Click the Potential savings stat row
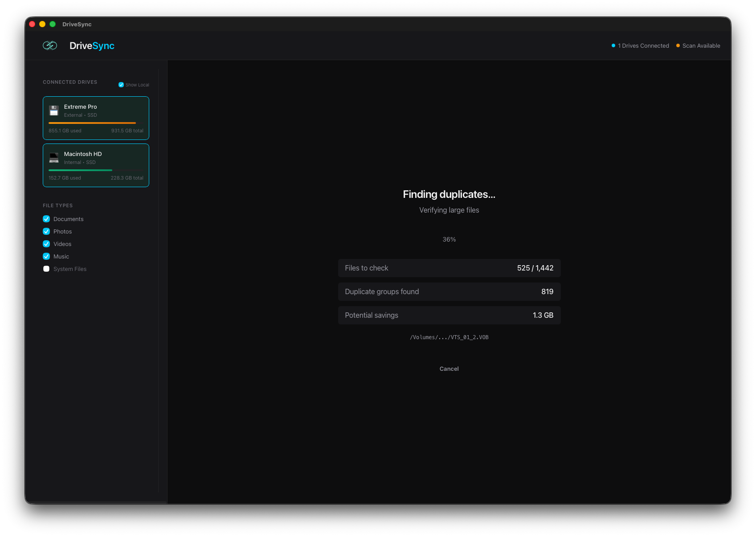The width and height of the screenshot is (756, 537). pos(449,315)
